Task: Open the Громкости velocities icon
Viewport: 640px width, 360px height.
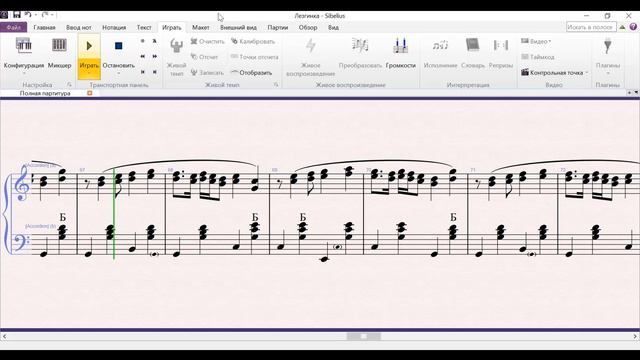Action: [x=400, y=46]
